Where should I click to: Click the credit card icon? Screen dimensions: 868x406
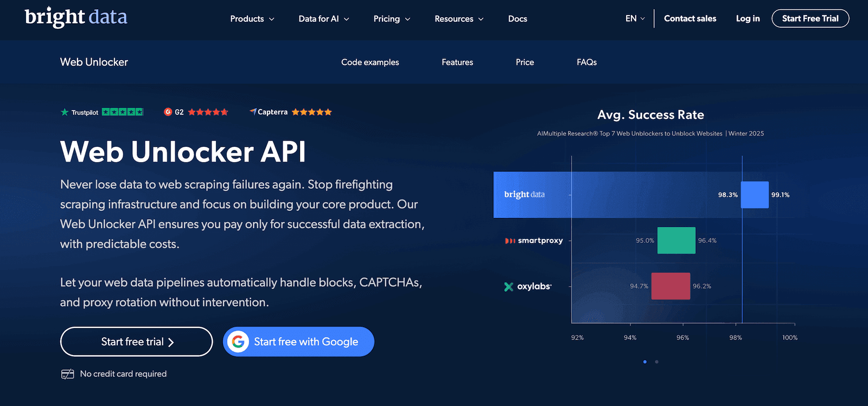pyautogui.click(x=67, y=374)
